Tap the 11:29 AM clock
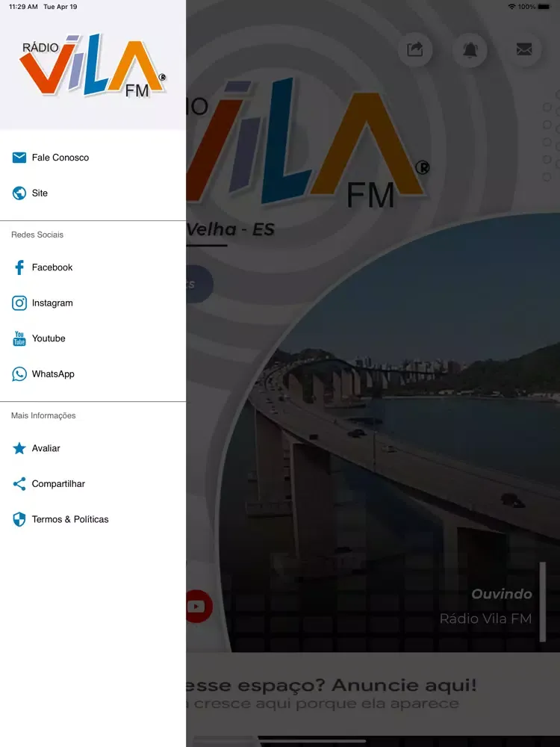Screen dimensions: 560x747 (23, 7)
